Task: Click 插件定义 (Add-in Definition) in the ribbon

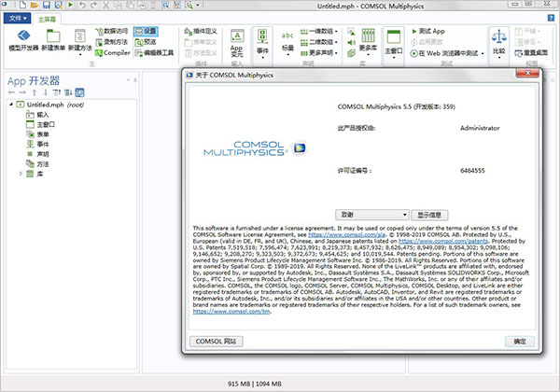Action: [x=201, y=31]
